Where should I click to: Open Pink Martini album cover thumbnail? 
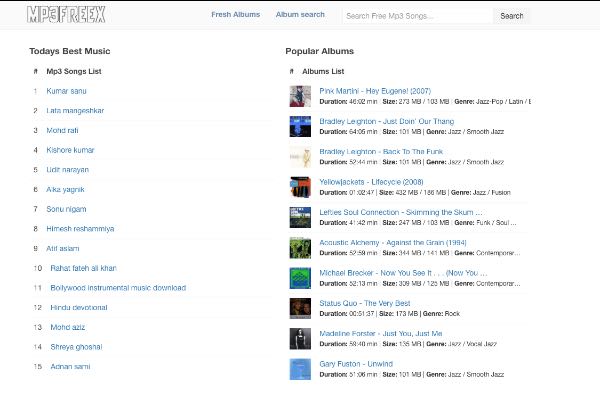coord(300,96)
